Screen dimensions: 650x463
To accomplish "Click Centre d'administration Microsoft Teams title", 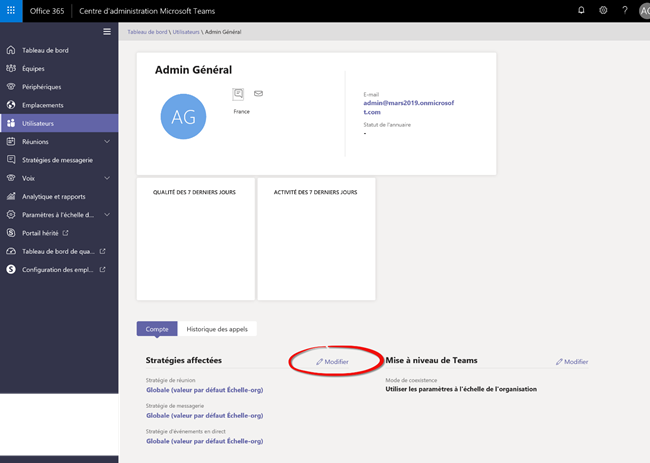I will (x=147, y=11).
